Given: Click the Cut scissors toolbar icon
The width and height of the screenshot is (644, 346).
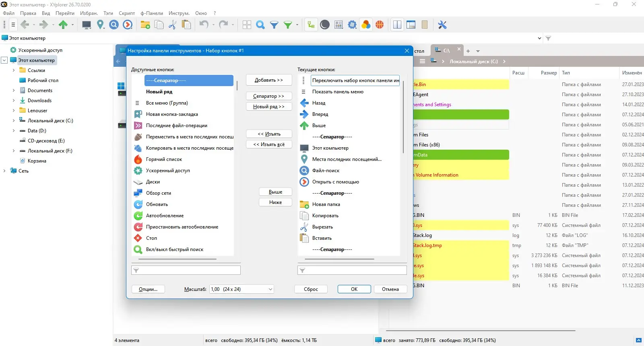Looking at the screenshot, I should point(173,25).
